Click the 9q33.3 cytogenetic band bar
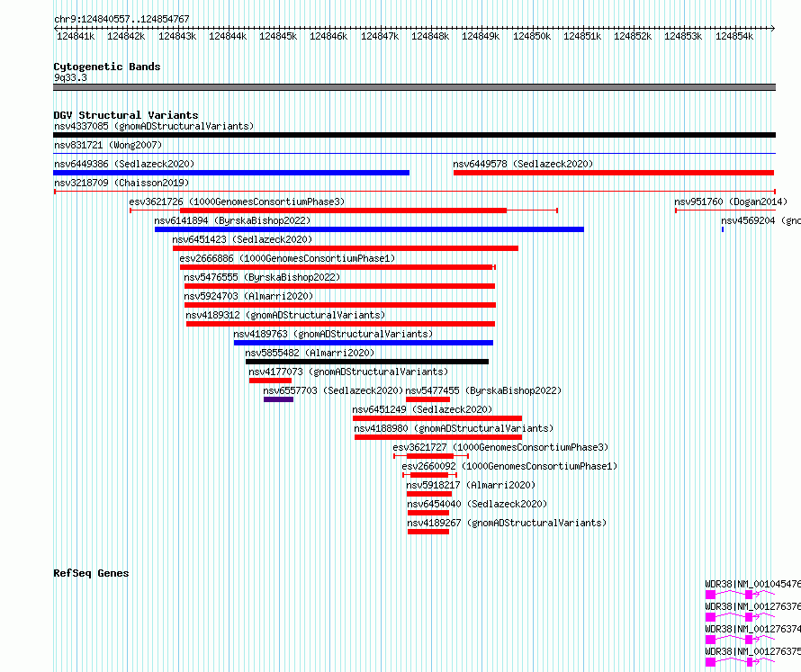 click(x=414, y=87)
